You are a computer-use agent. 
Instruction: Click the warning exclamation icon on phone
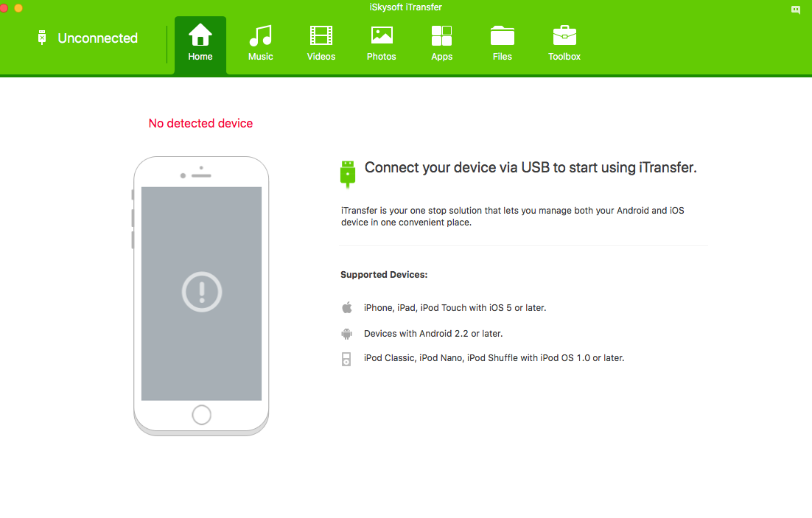click(202, 292)
